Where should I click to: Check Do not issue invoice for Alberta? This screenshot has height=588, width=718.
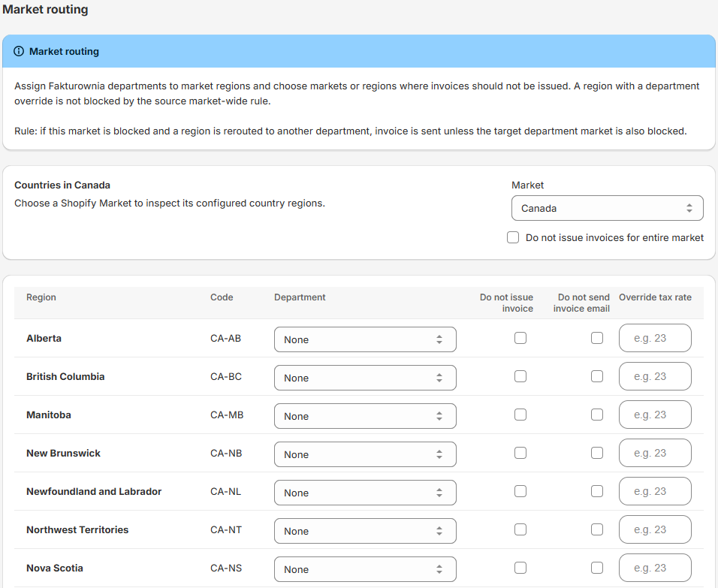tap(520, 338)
